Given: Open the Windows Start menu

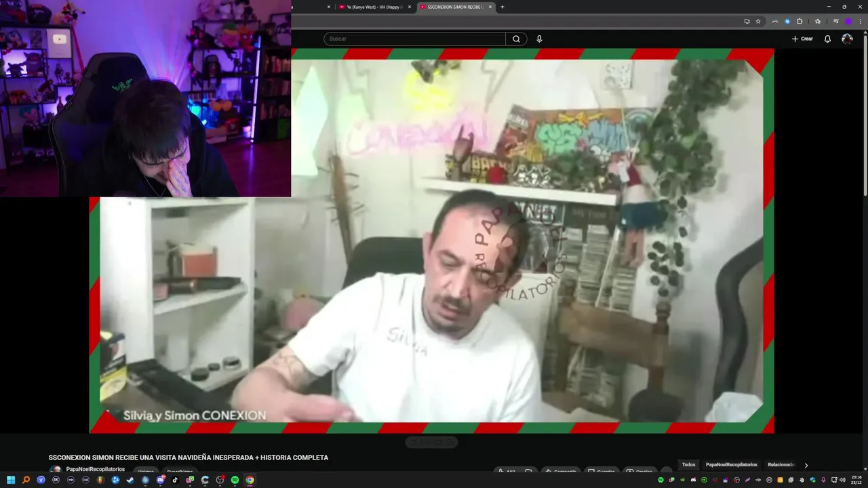Looking at the screenshot, I should pos(11,480).
